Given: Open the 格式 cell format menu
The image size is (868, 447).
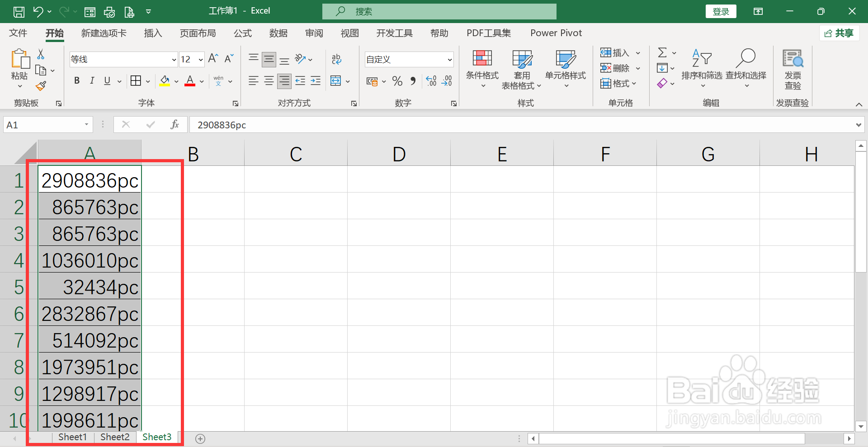Looking at the screenshot, I should (x=618, y=84).
